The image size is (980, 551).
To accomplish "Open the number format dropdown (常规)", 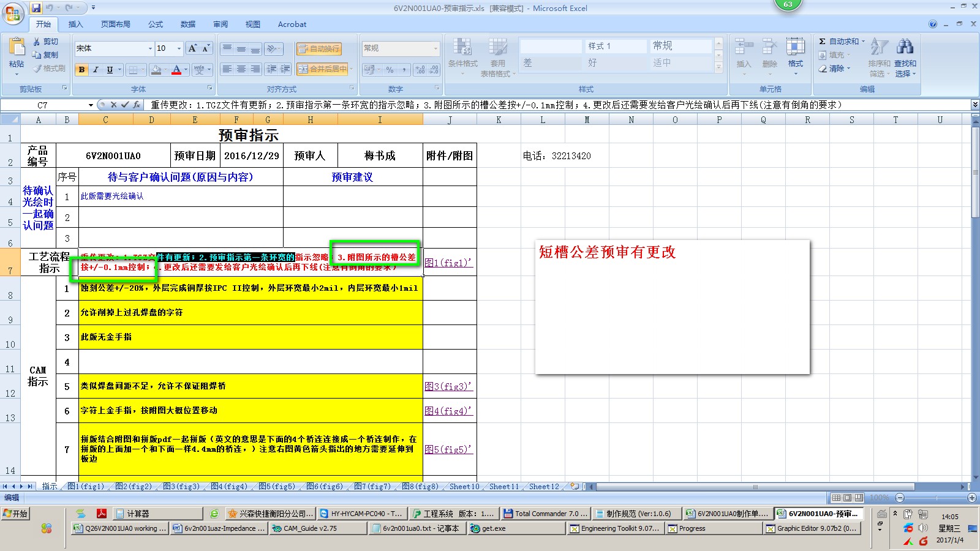I will point(435,48).
